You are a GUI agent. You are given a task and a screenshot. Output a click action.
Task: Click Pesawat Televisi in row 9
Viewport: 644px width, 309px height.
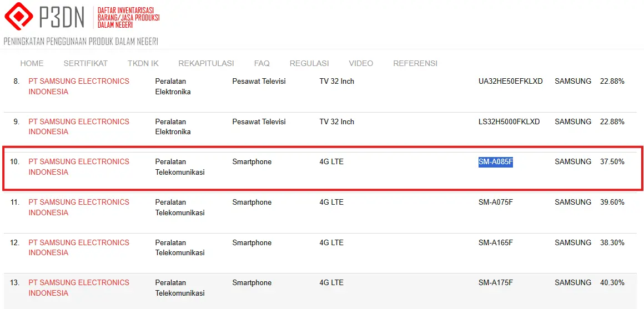[x=259, y=121]
